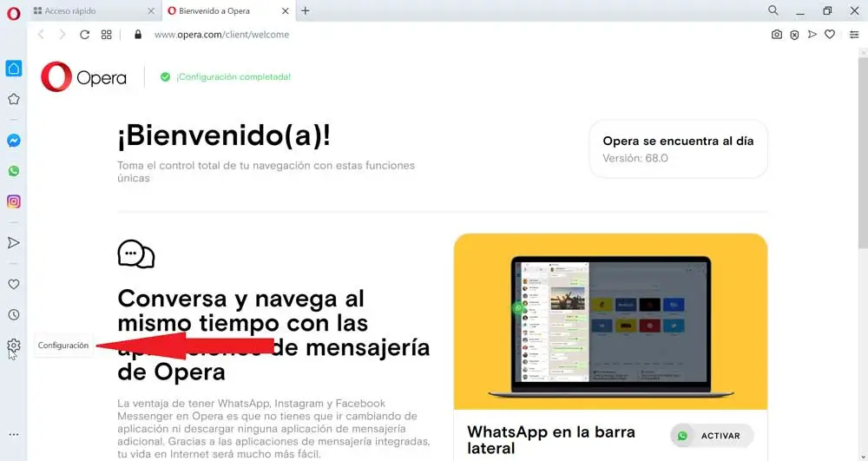Click the site security padlock icon
Image resolution: width=868 pixels, height=461 pixels.
tap(138, 35)
